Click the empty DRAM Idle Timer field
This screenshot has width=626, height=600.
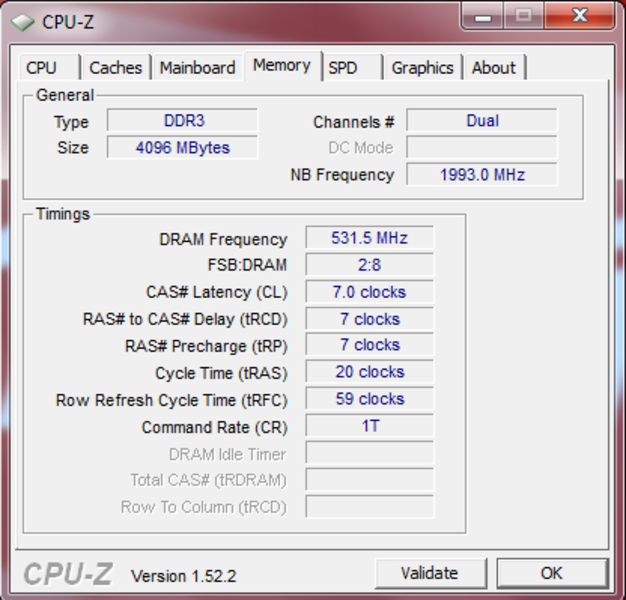tap(370, 453)
